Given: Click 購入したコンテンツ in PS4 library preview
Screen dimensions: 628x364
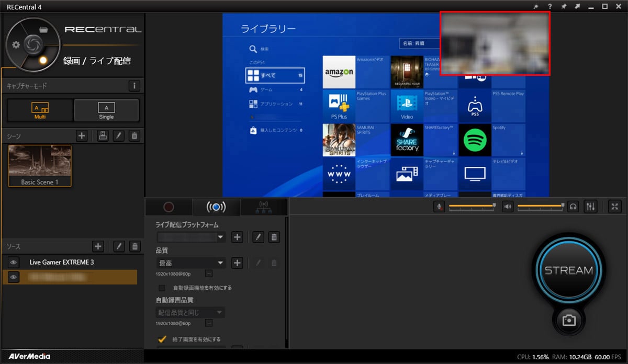Looking at the screenshot, I should pos(276,130).
